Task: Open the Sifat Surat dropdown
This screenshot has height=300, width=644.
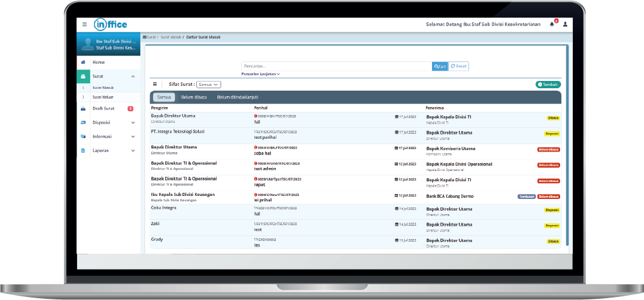Action: click(x=208, y=85)
